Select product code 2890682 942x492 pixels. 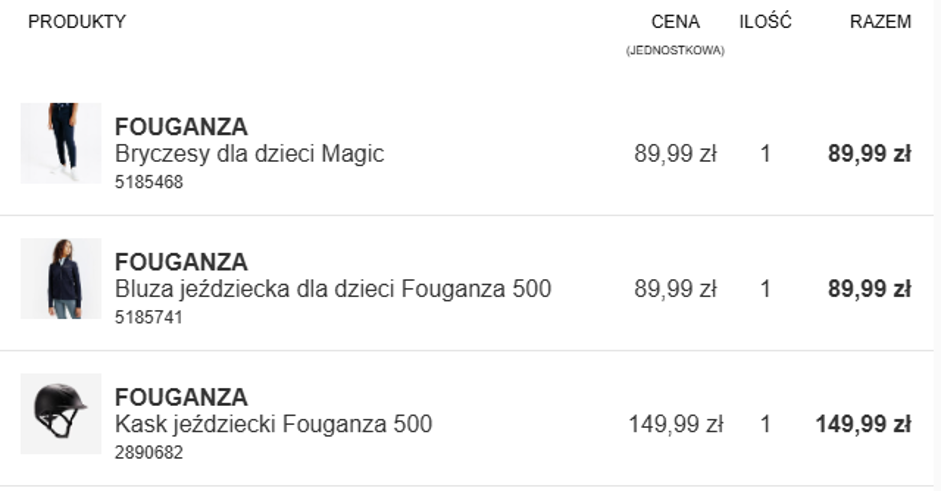point(149,452)
